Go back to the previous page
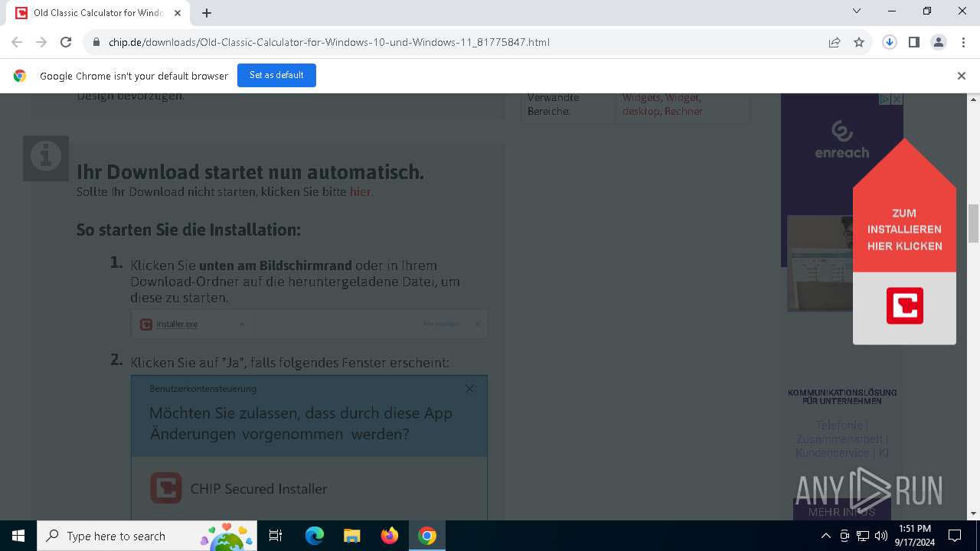The image size is (980, 551). (x=17, y=42)
